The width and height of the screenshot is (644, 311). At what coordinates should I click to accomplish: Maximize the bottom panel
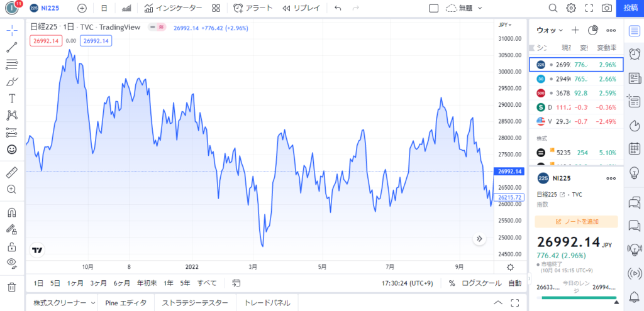pyautogui.click(x=515, y=303)
